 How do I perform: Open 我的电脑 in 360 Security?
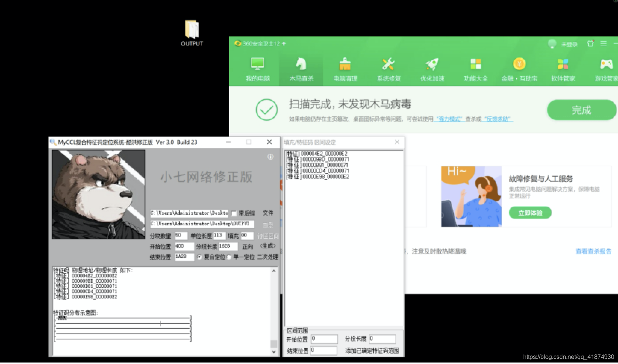point(257,69)
